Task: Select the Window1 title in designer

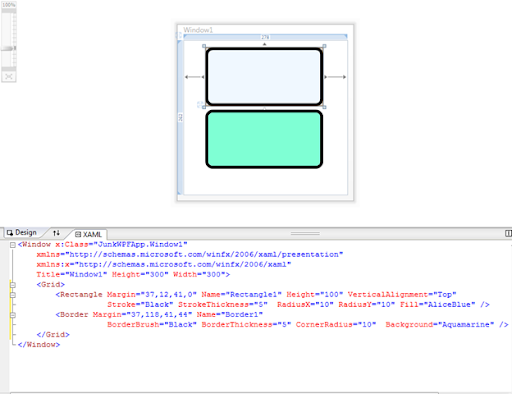Action: [x=198, y=30]
